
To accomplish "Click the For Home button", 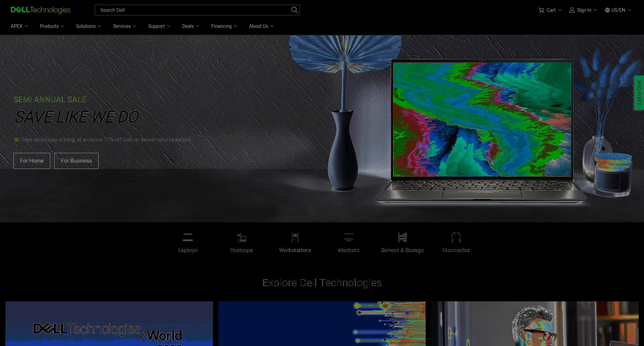I will pyautogui.click(x=32, y=161).
